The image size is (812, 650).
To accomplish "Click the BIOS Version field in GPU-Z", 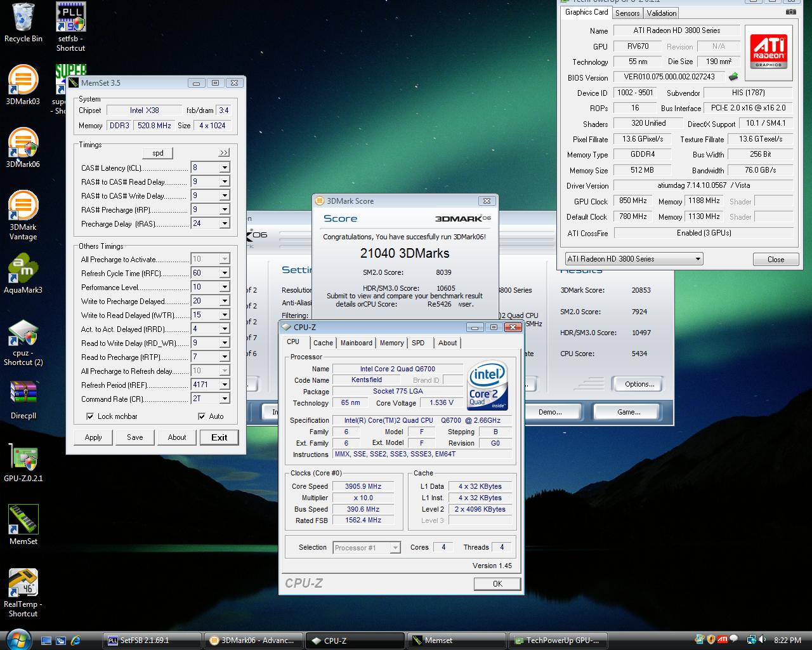I will (669, 77).
